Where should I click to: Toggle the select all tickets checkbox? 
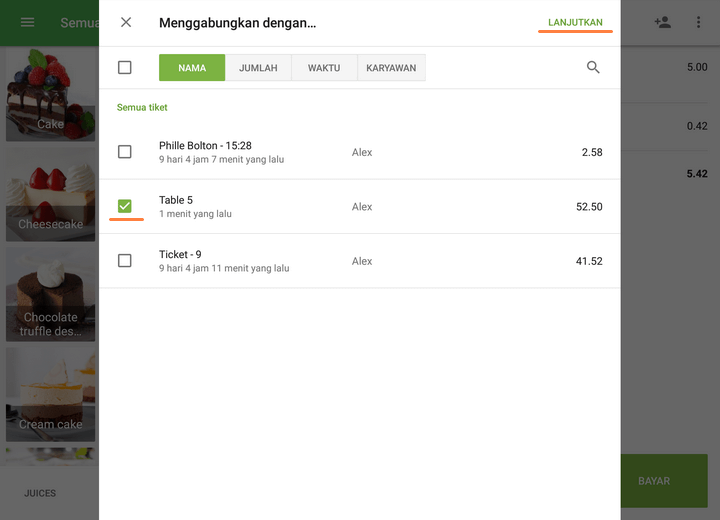pos(125,68)
